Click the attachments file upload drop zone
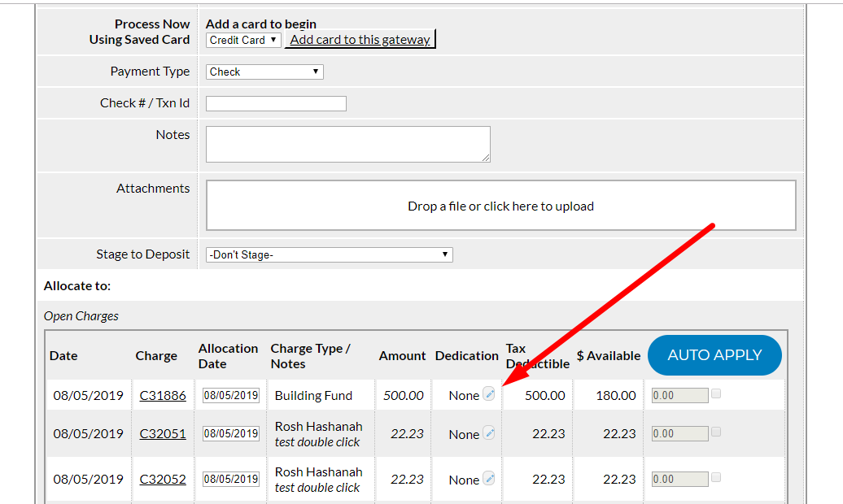The height and width of the screenshot is (504, 843). (x=500, y=206)
